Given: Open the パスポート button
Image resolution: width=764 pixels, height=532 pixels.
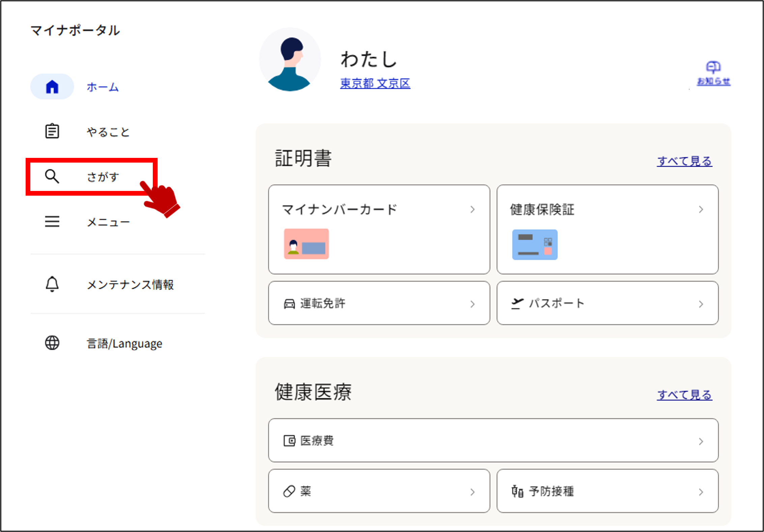Looking at the screenshot, I should (607, 303).
